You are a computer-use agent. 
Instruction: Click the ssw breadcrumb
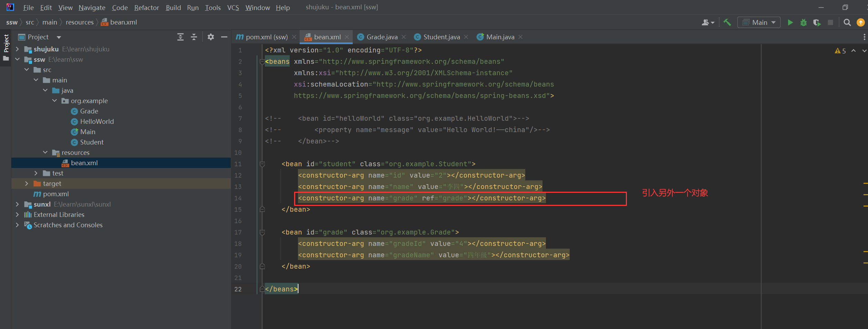(x=12, y=22)
